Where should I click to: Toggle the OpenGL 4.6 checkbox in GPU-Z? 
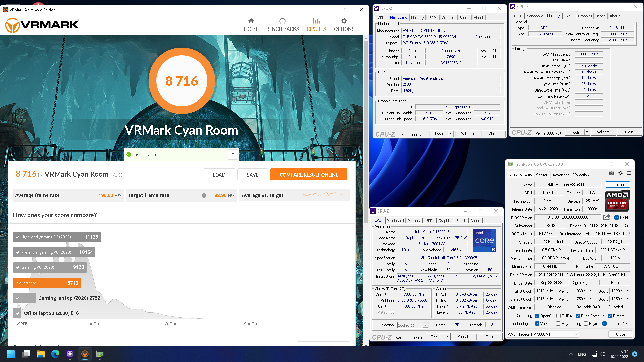605,324
